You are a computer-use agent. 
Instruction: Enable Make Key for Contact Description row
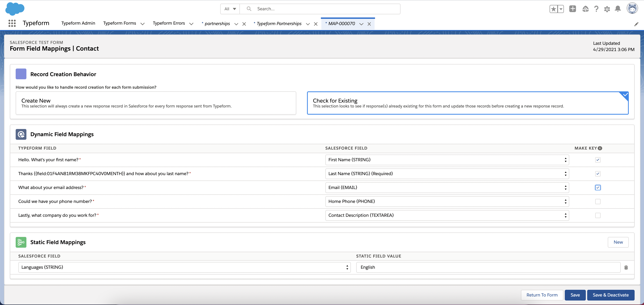598,215
